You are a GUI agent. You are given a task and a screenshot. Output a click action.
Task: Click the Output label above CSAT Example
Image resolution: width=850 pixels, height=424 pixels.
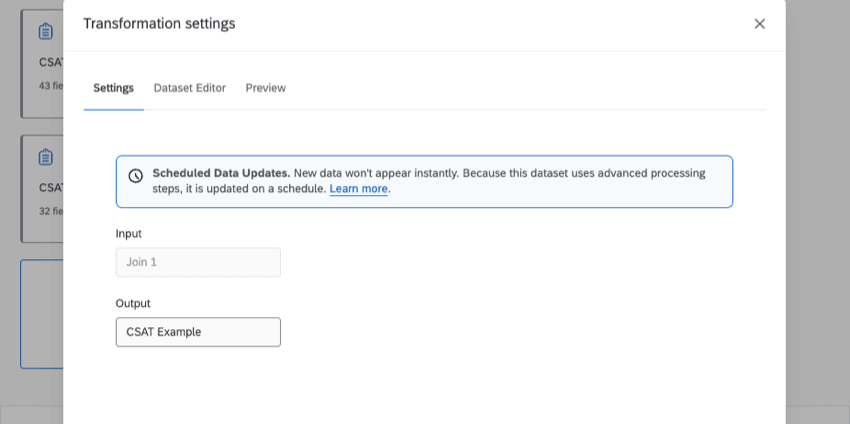133,304
